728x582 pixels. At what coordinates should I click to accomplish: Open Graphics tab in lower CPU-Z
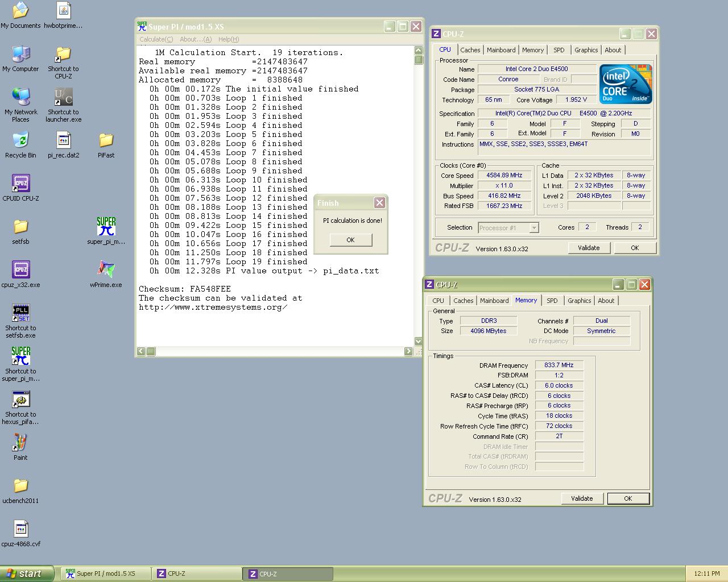pyautogui.click(x=579, y=301)
